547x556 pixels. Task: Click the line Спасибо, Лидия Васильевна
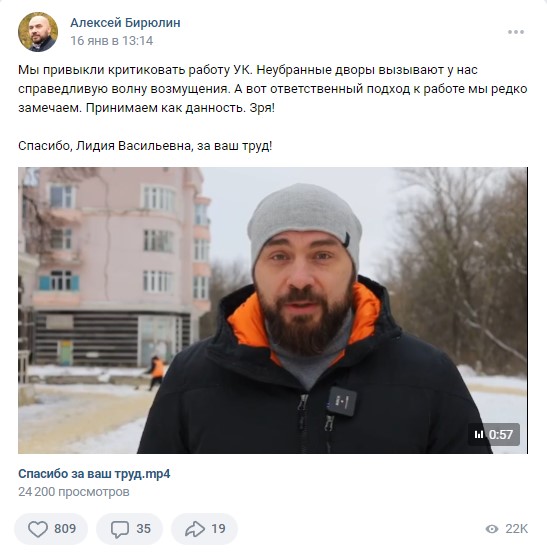coord(145,146)
